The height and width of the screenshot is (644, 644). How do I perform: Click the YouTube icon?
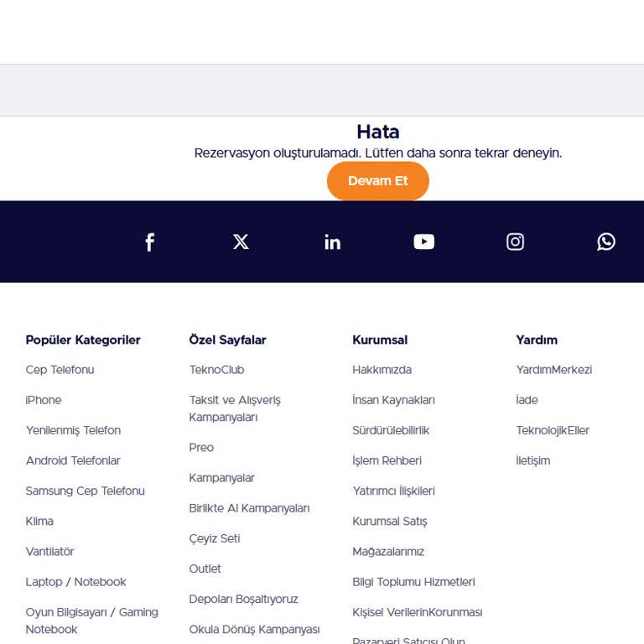(x=423, y=242)
